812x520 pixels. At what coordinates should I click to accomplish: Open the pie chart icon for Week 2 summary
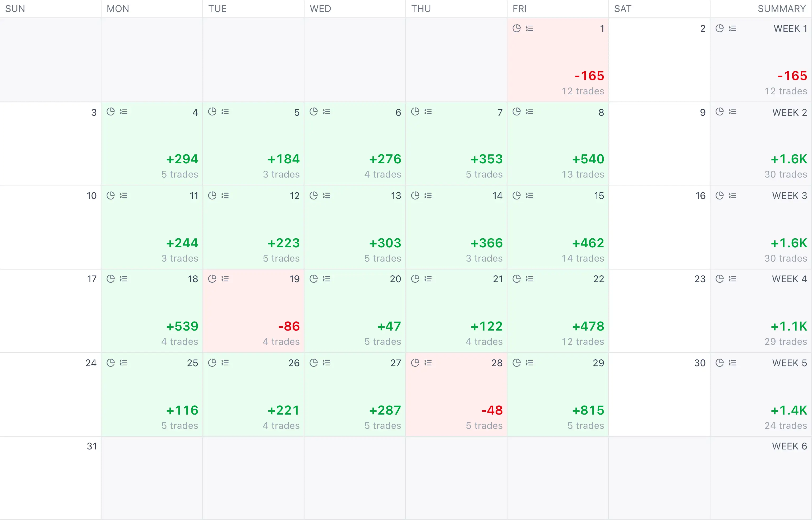719,112
